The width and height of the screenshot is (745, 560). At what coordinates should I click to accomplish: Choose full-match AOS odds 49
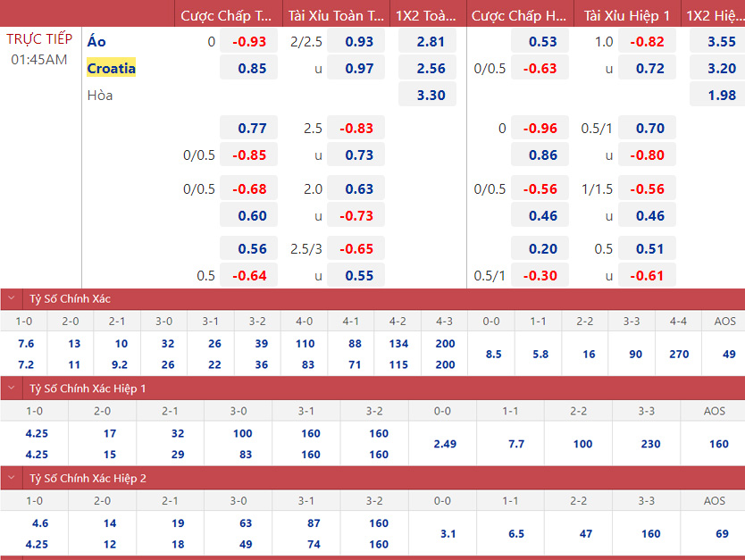(x=725, y=354)
